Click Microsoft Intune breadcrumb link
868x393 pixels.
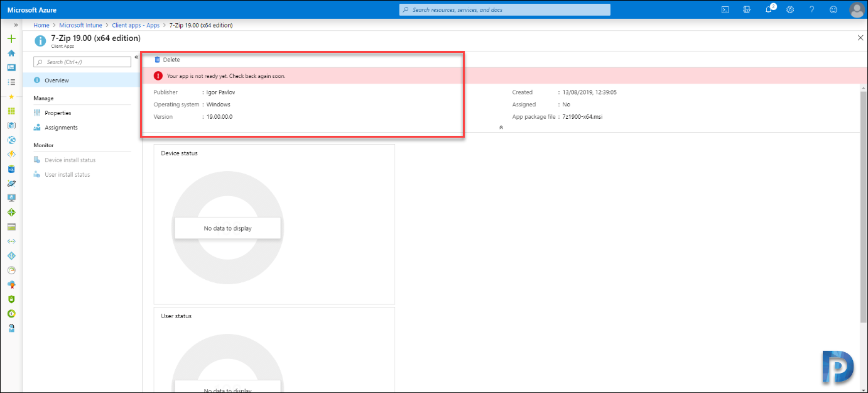pyautogui.click(x=82, y=25)
